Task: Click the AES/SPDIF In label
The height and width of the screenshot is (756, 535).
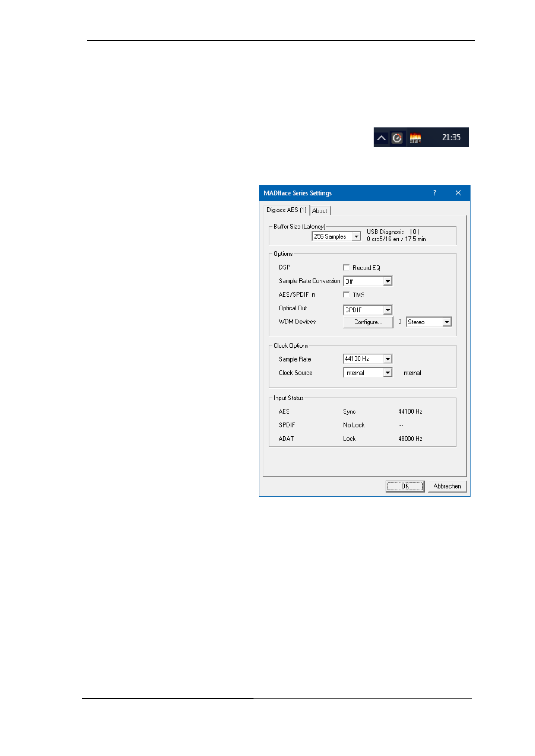Action: pos(297,295)
